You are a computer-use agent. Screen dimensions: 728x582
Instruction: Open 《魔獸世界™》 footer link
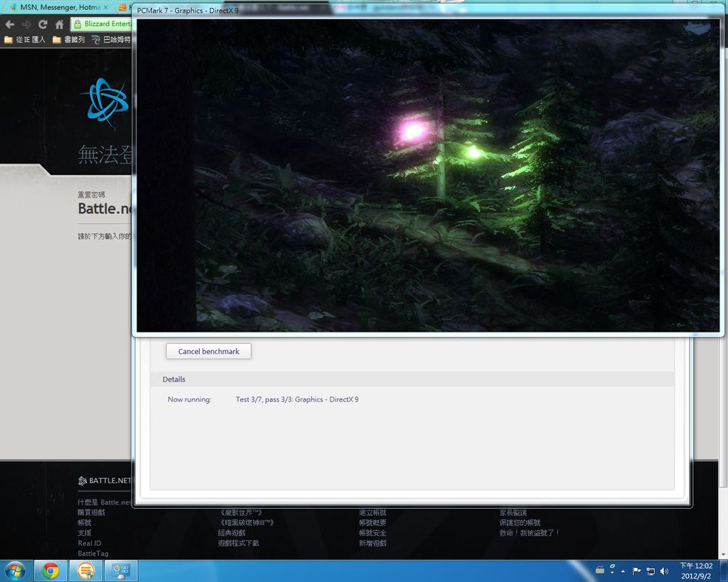(241, 512)
